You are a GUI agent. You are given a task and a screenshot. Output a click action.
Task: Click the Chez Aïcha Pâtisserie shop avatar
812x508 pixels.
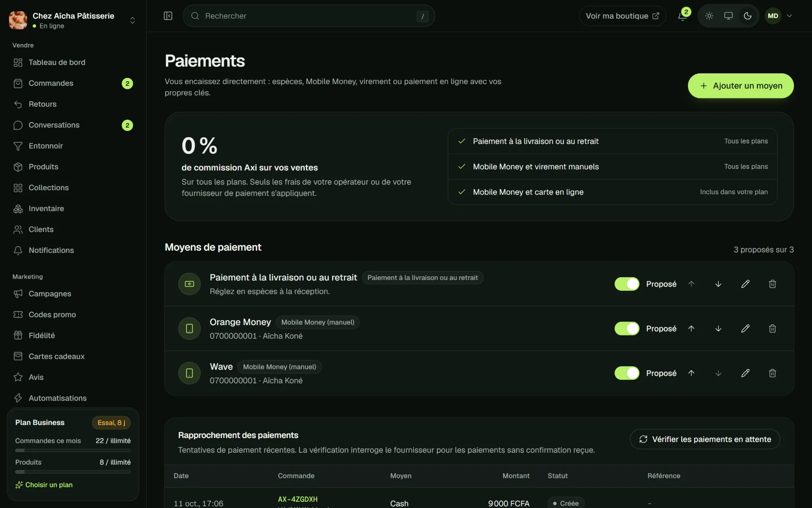click(x=18, y=20)
